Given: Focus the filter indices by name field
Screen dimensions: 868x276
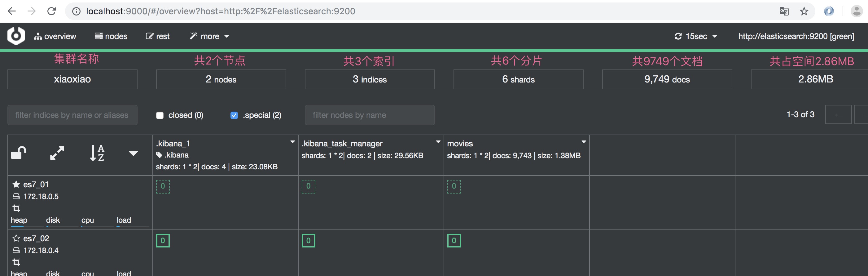Looking at the screenshot, I should [72, 115].
